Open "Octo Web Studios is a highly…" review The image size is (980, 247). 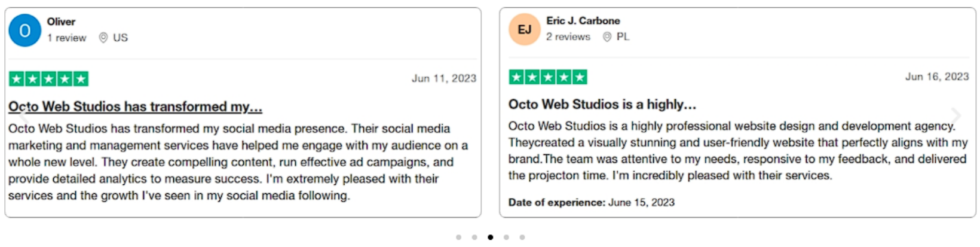602,105
